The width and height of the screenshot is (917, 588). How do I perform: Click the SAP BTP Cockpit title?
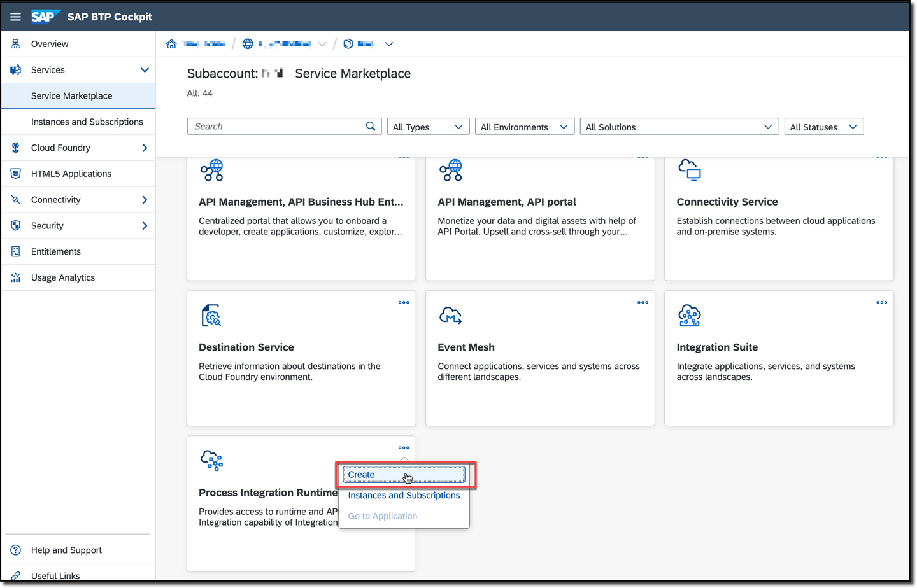pyautogui.click(x=110, y=17)
